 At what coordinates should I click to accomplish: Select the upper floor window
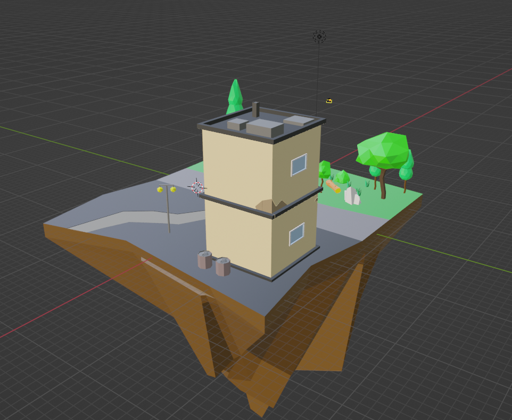point(299,164)
